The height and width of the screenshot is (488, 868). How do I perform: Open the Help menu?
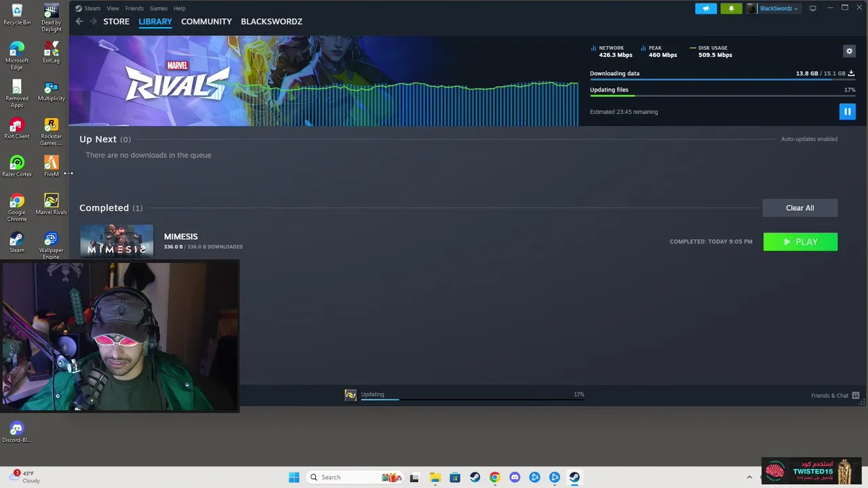(180, 8)
